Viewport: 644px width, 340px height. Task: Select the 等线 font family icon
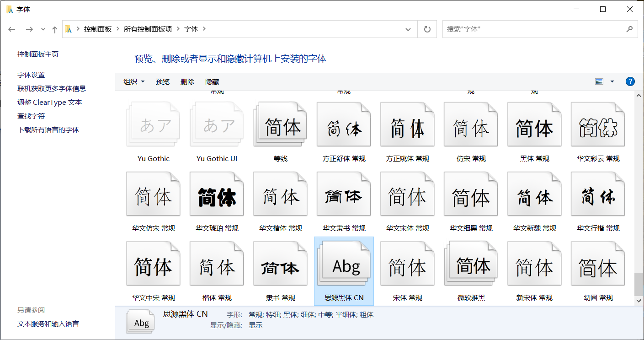coord(280,124)
